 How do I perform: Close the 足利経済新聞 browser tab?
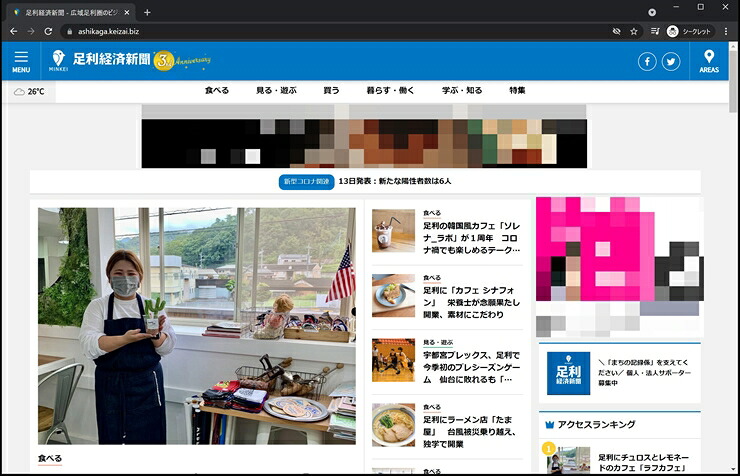click(126, 13)
